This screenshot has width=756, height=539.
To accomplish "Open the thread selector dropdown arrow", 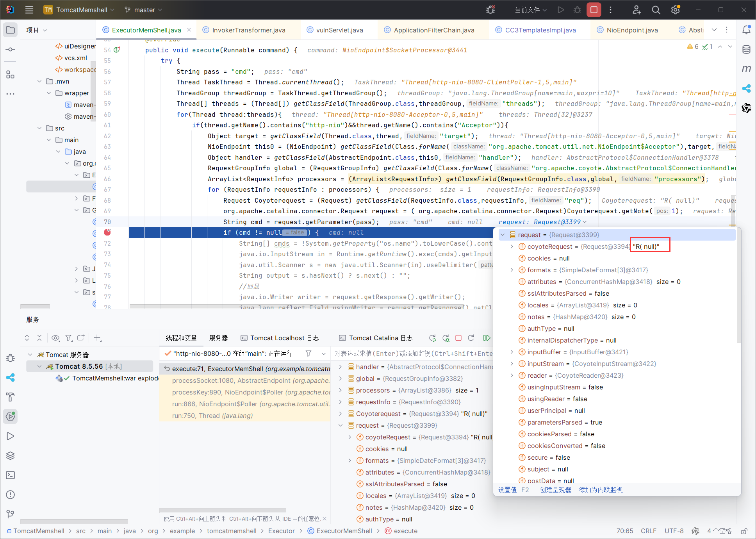I will click(324, 353).
